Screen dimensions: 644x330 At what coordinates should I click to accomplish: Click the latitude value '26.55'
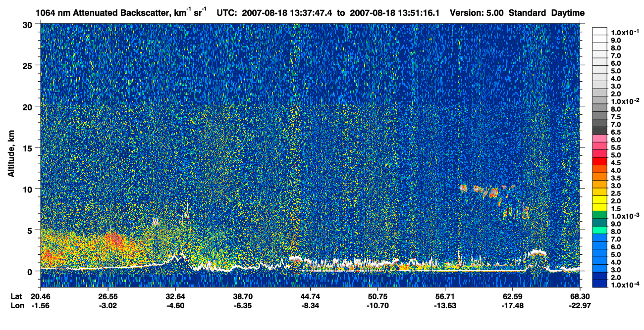tap(108, 296)
